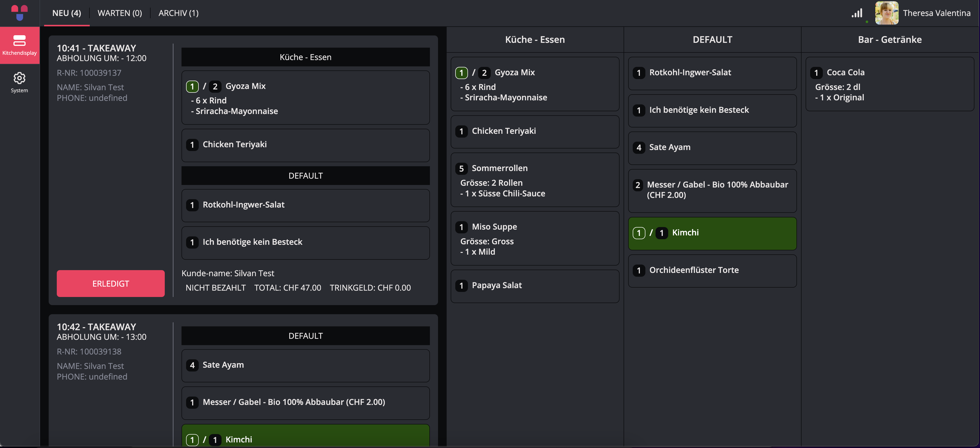Click the Papaya Salat item card
The height and width of the screenshot is (448, 980).
coord(535,286)
